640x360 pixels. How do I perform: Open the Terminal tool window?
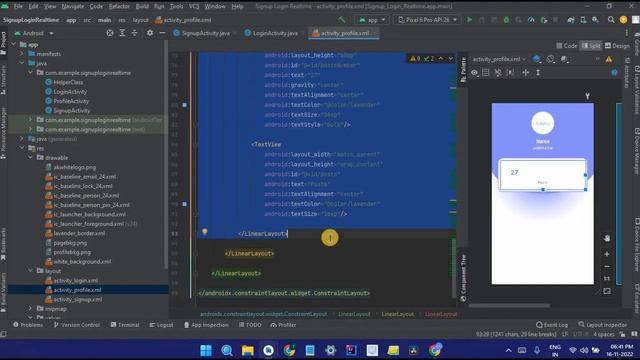tap(125, 325)
